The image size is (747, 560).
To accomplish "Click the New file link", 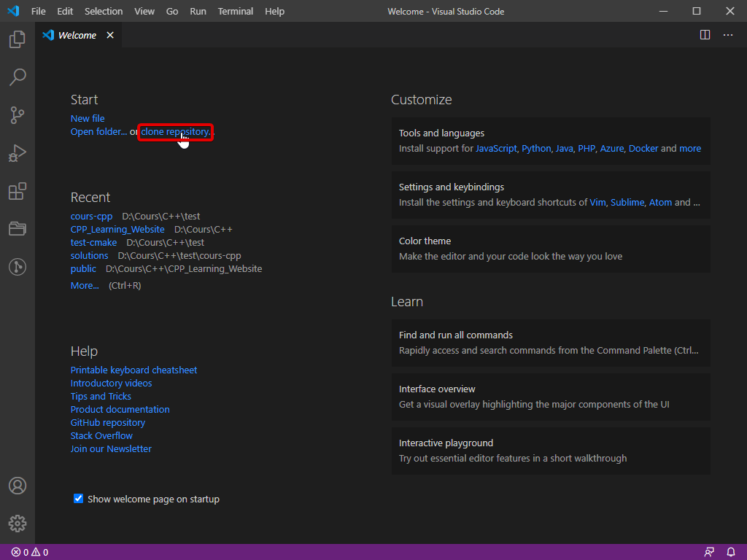I will click(88, 119).
